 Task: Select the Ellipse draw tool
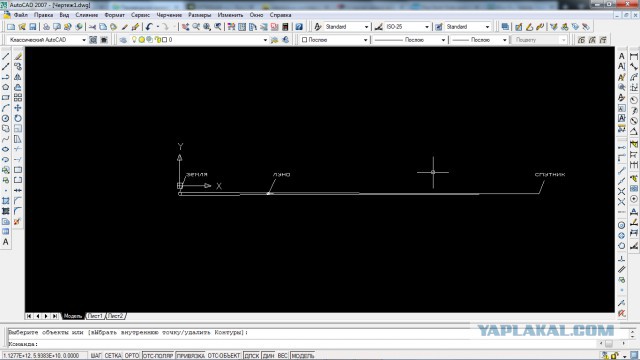click(x=6, y=149)
